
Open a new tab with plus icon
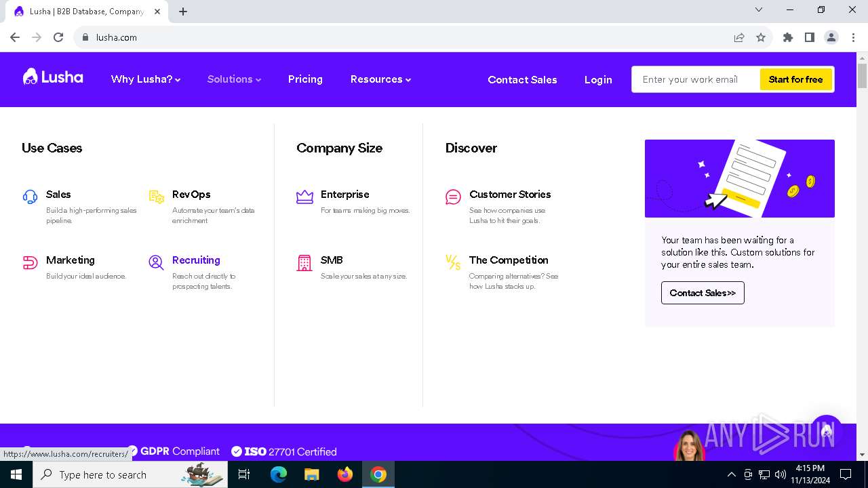click(183, 11)
